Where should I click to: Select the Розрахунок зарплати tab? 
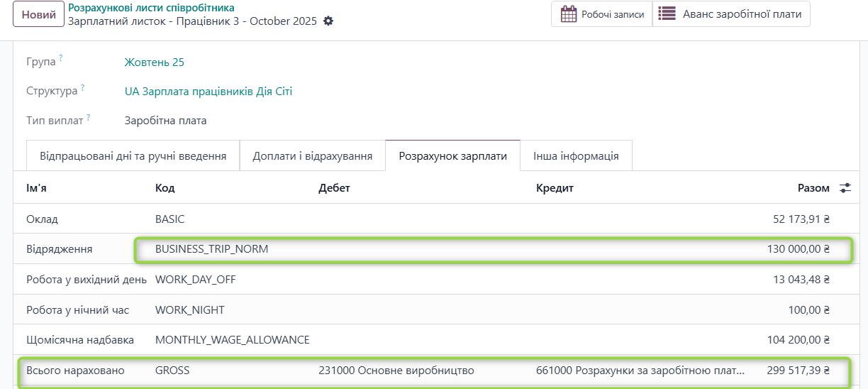coord(452,156)
